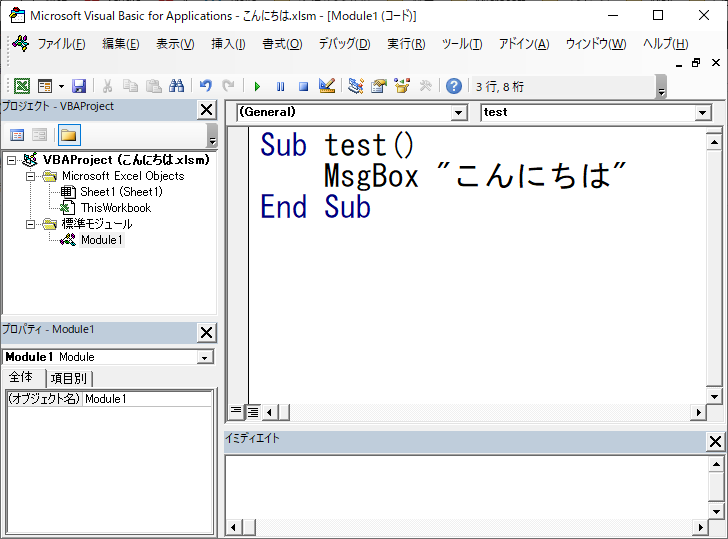Screen dimensions: 728x539
Task: Click the Cut scissors icon
Action: click(x=107, y=86)
